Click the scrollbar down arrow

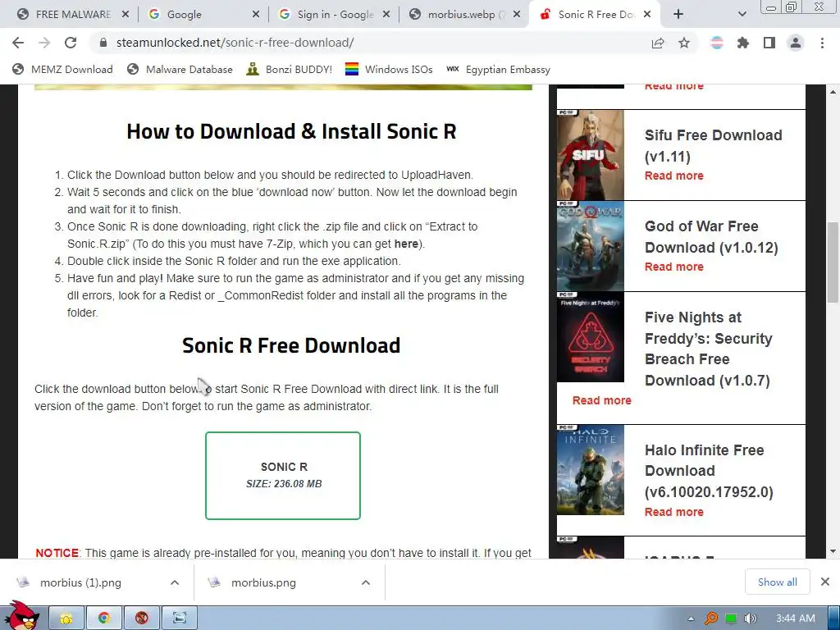[x=833, y=551]
